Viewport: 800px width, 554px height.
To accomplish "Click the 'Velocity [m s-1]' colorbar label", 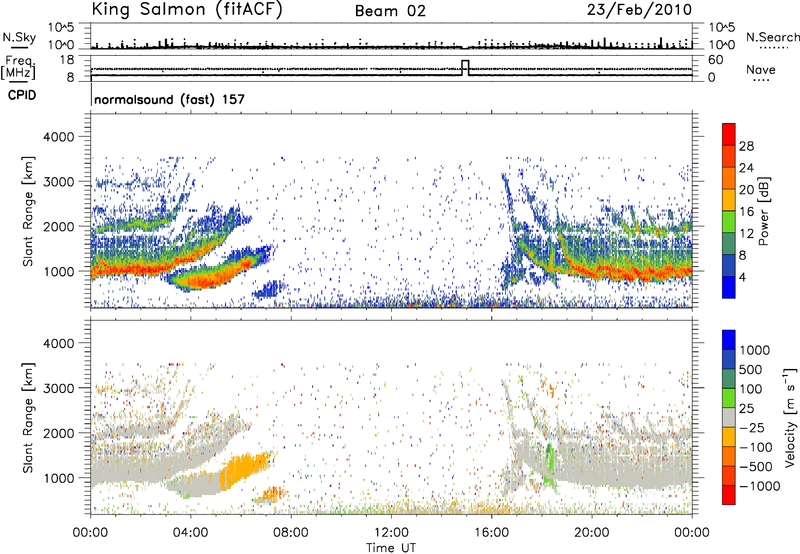I will pyautogui.click(x=790, y=417).
